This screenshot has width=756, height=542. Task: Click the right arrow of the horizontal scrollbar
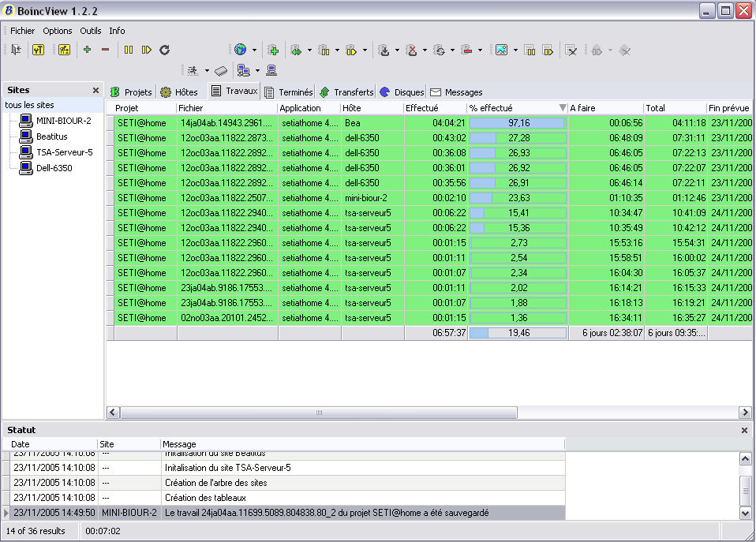click(x=745, y=413)
